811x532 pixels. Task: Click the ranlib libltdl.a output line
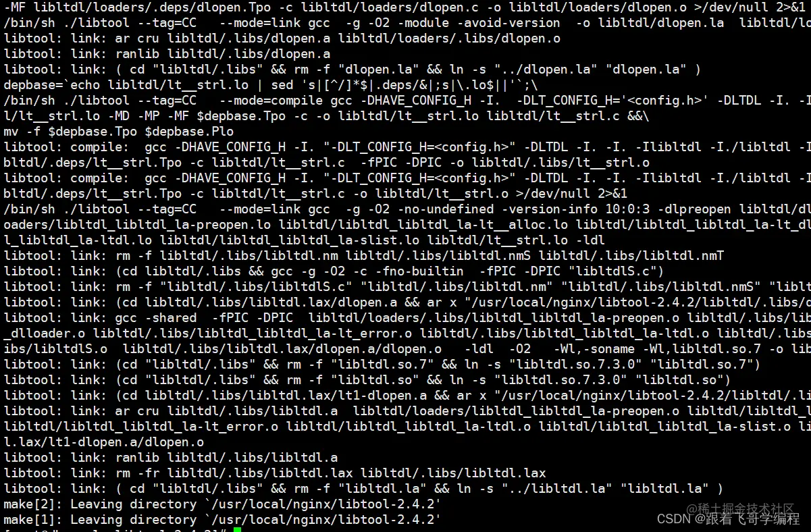click(x=171, y=458)
